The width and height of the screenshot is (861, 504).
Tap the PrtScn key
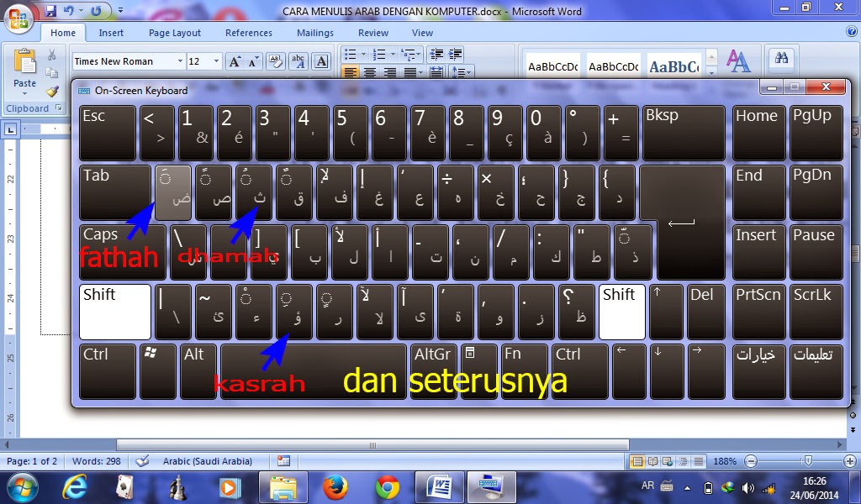pos(759,312)
